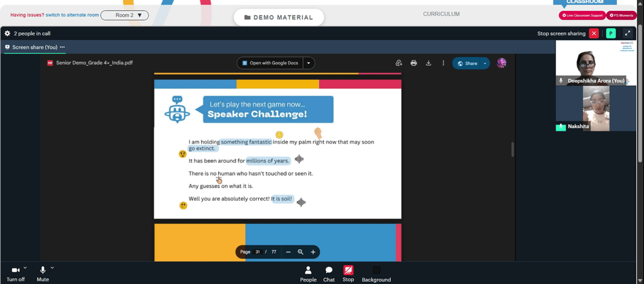
Task: Click the robot mascot icon on the slide
Action: click(177, 109)
